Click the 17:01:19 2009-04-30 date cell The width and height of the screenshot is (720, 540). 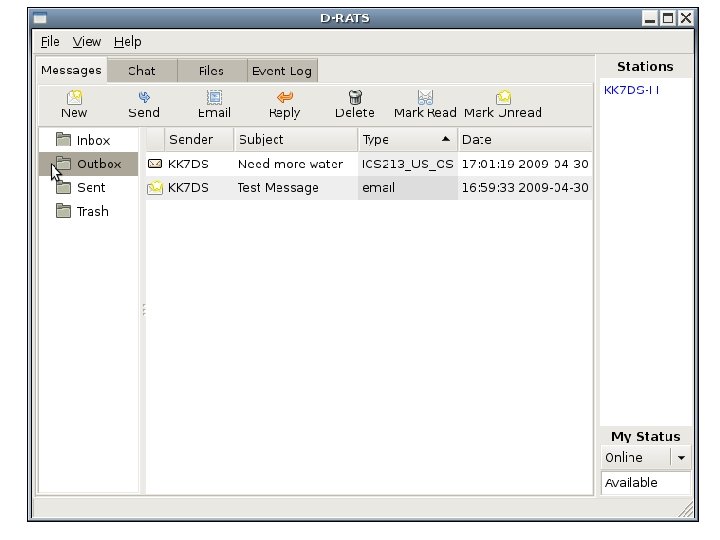point(525,164)
